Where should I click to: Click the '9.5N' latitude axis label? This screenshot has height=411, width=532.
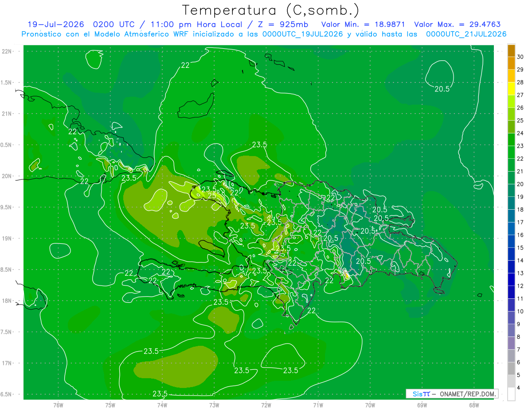7,207
